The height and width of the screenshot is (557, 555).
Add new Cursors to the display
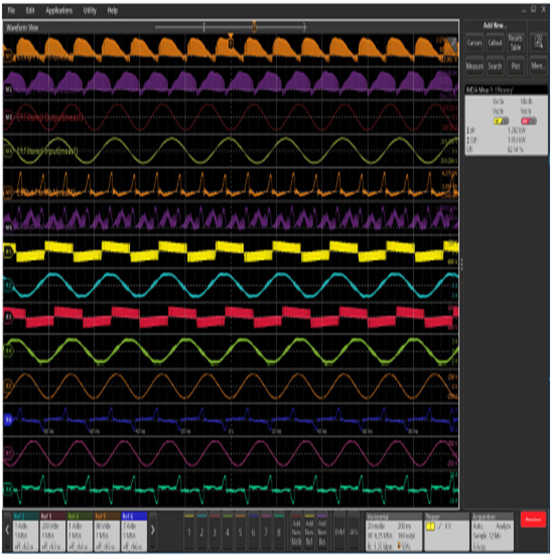474,43
